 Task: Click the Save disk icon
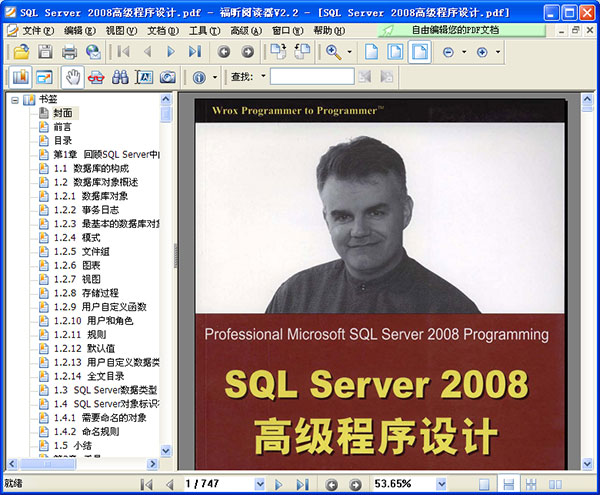(45, 52)
